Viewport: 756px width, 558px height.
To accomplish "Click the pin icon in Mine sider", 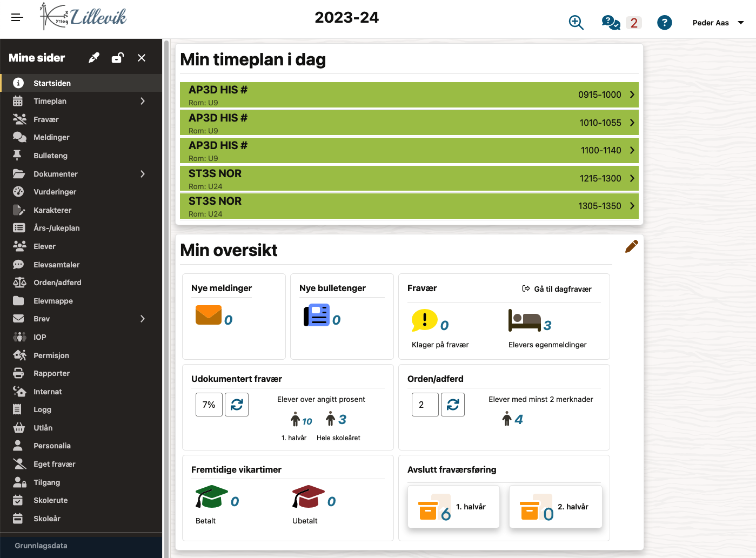I will (94, 58).
